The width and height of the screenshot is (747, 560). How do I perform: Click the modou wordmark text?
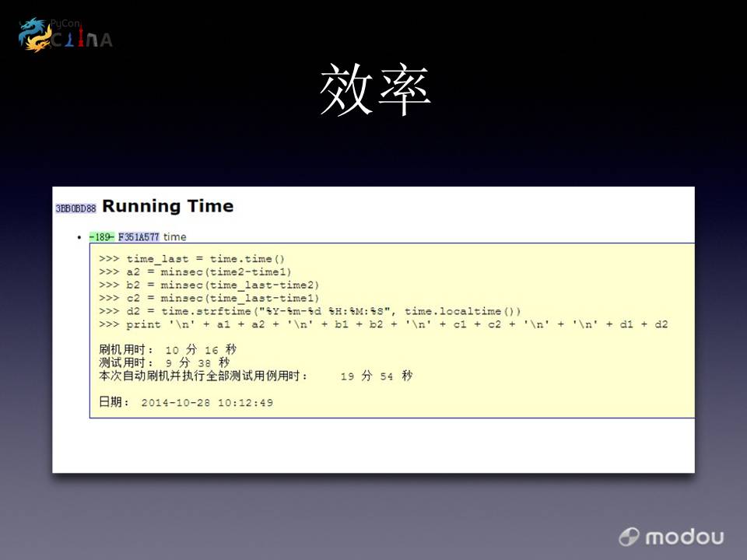[x=684, y=537]
